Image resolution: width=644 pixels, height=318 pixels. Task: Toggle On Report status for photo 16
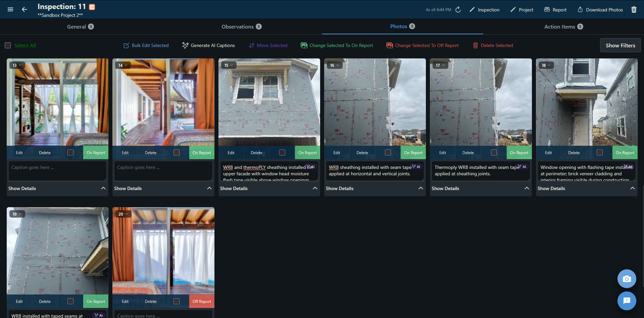(x=413, y=152)
